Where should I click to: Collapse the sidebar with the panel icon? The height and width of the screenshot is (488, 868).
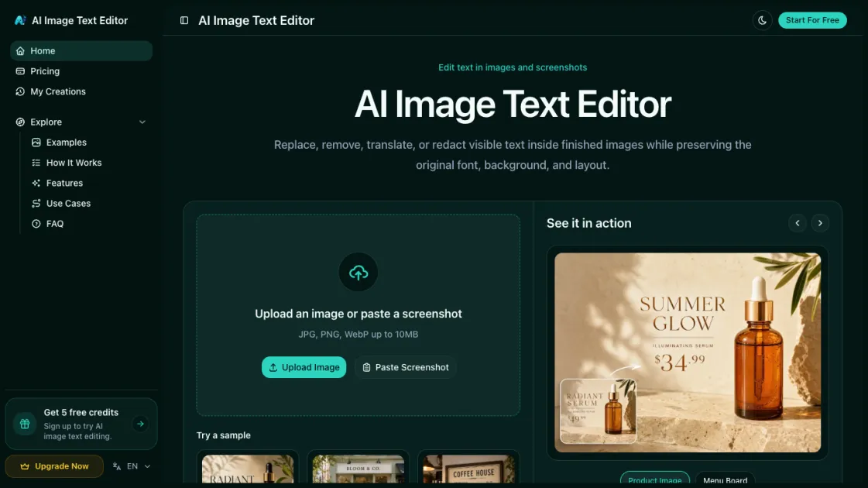point(184,20)
